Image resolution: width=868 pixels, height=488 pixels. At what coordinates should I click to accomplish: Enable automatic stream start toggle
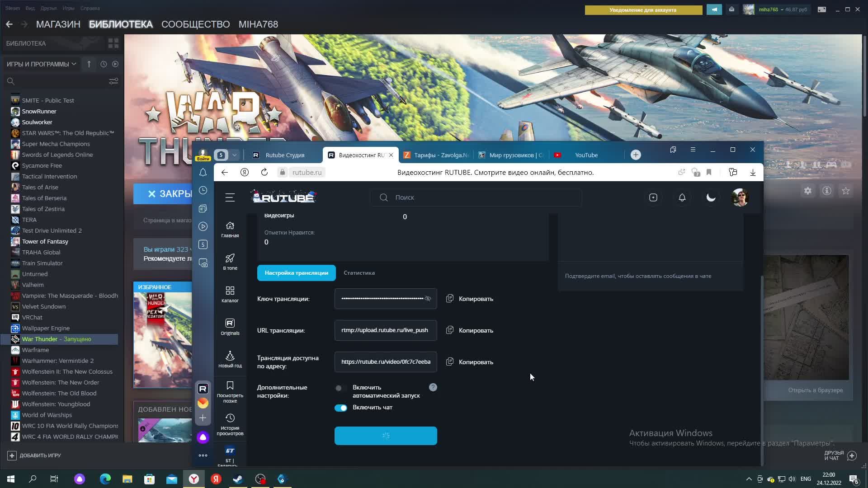(x=340, y=388)
